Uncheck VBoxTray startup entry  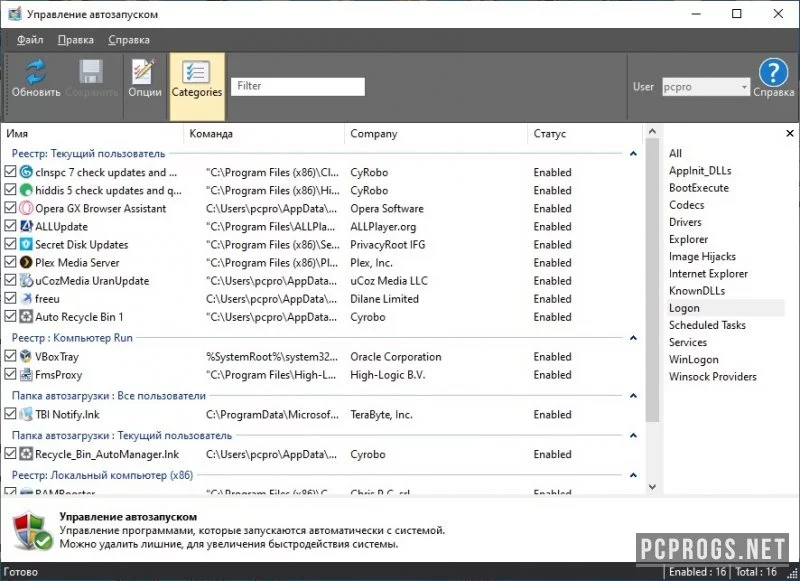10,356
